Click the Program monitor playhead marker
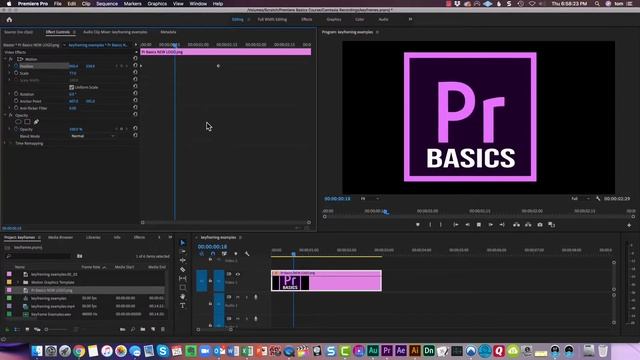 [x=386, y=212]
